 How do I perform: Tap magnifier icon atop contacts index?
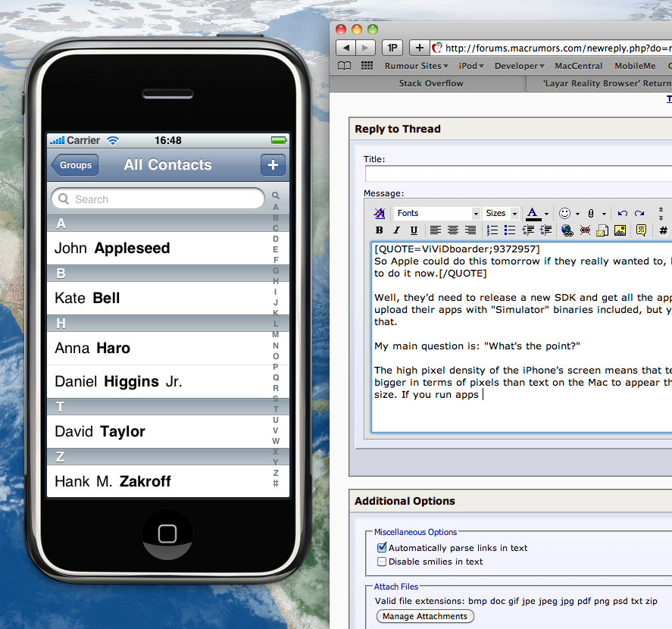(x=276, y=196)
